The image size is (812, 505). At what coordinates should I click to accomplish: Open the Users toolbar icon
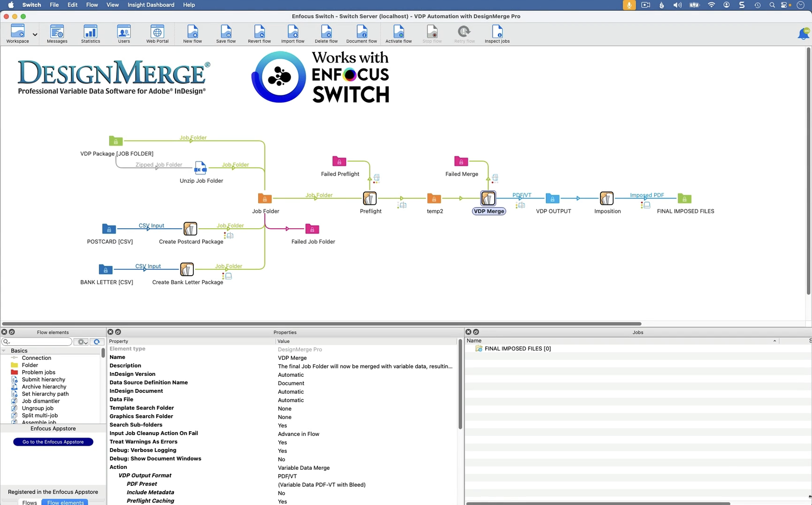click(x=124, y=34)
